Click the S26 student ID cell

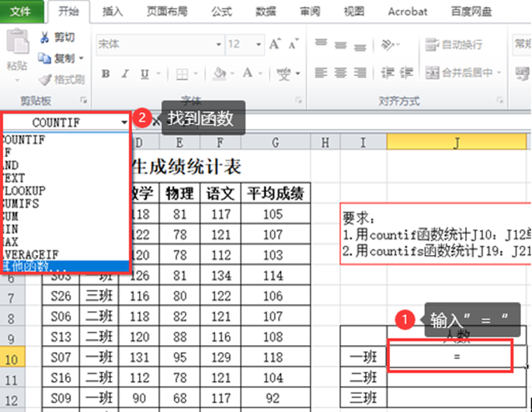click(61, 296)
